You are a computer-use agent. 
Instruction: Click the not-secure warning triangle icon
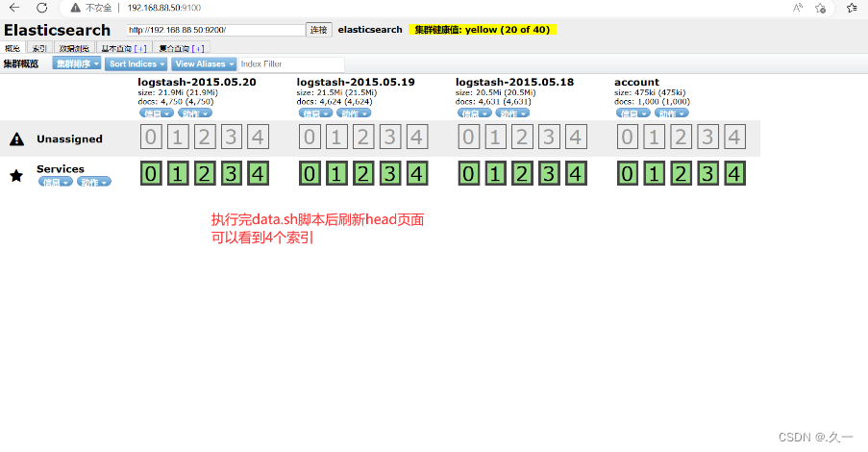[x=75, y=8]
